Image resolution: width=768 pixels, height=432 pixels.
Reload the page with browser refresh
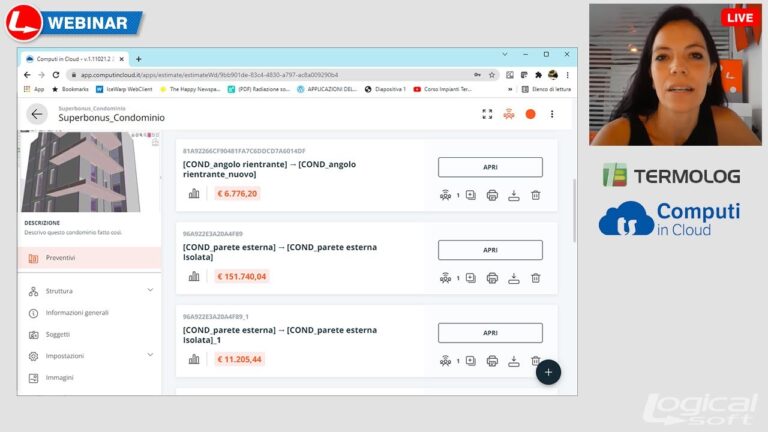click(x=56, y=75)
